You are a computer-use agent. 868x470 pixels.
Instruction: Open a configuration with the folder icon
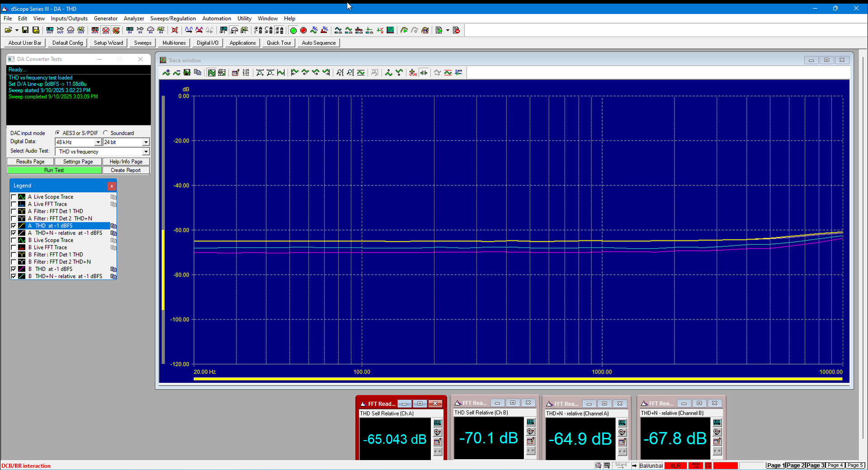click(x=8, y=30)
